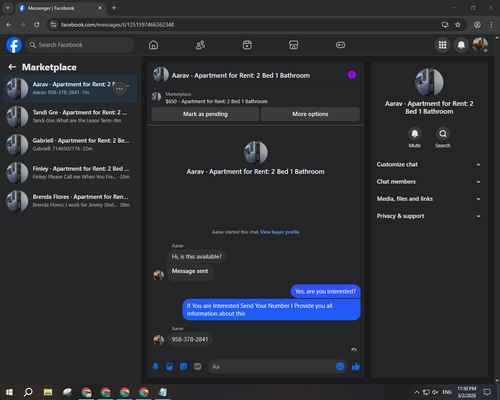This screenshot has height=400, width=500.
Task: Open the sticker picker icon
Action: coord(183,367)
